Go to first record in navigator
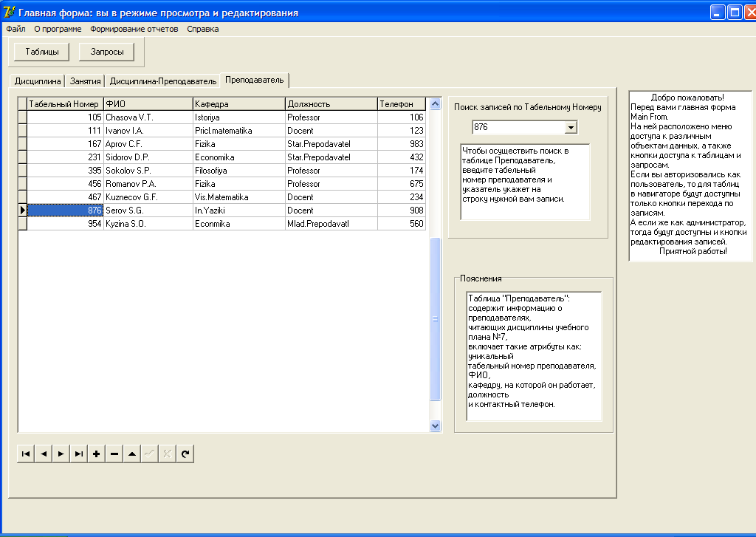The height and width of the screenshot is (537, 756). (x=26, y=454)
